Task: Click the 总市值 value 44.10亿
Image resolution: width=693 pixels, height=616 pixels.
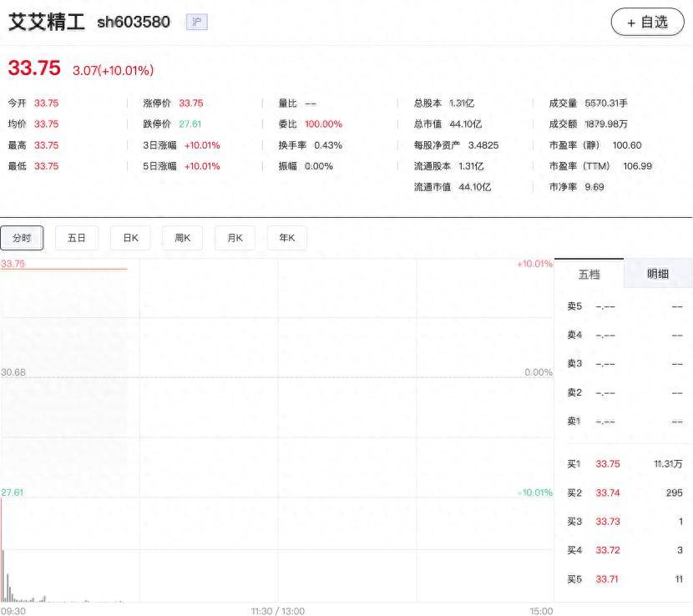Action: coord(465,124)
